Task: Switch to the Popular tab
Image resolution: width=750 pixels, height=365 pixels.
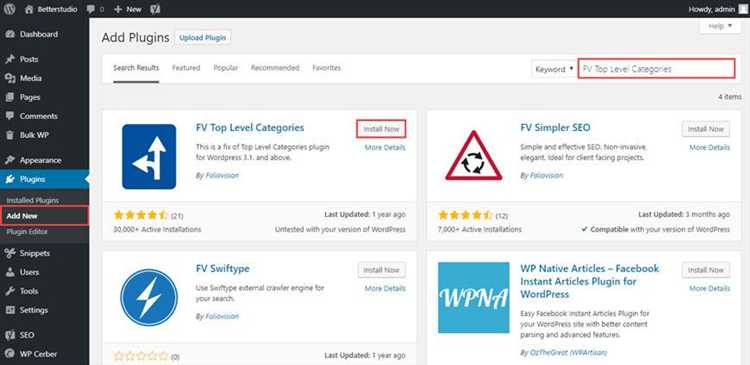Action: pos(226,68)
